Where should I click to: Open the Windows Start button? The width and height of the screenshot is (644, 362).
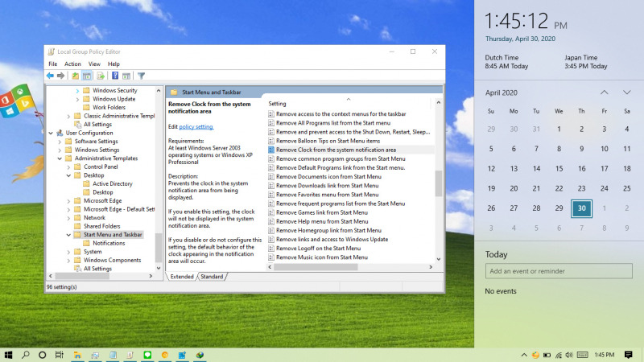coord(10,354)
